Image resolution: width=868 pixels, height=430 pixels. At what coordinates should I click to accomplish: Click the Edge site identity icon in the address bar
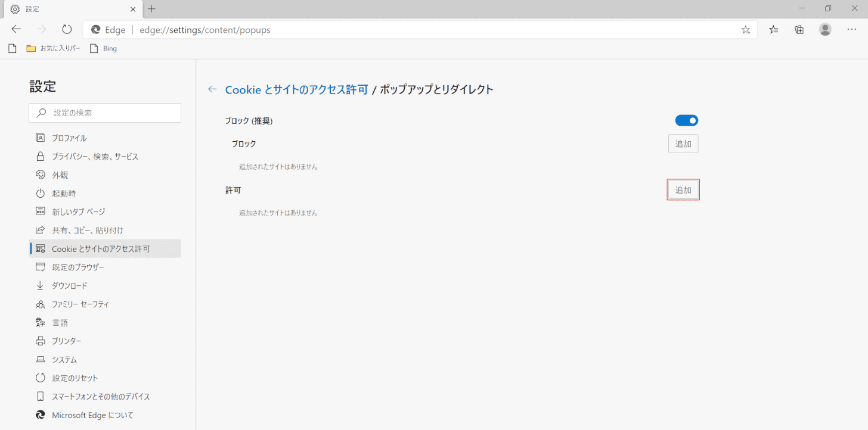tap(95, 30)
